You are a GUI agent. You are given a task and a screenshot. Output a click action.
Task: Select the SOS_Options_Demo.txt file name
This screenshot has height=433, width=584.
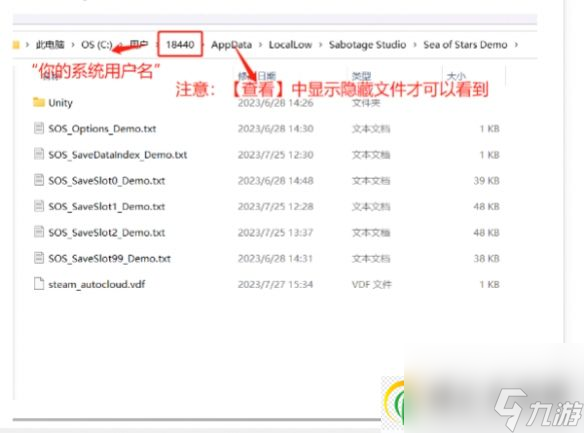[102, 129]
